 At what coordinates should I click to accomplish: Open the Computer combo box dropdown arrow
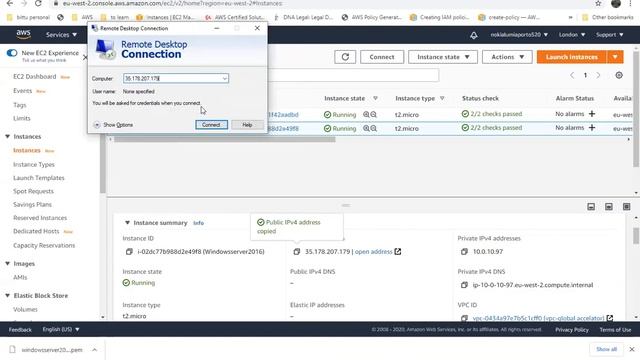pos(224,78)
